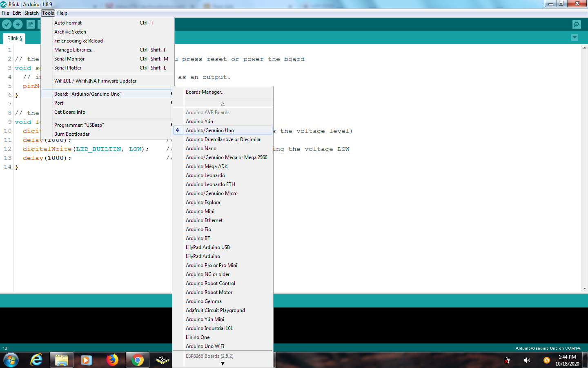The width and height of the screenshot is (588, 368).
Task: Select Arduino Ethernet
Action: point(223,220)
